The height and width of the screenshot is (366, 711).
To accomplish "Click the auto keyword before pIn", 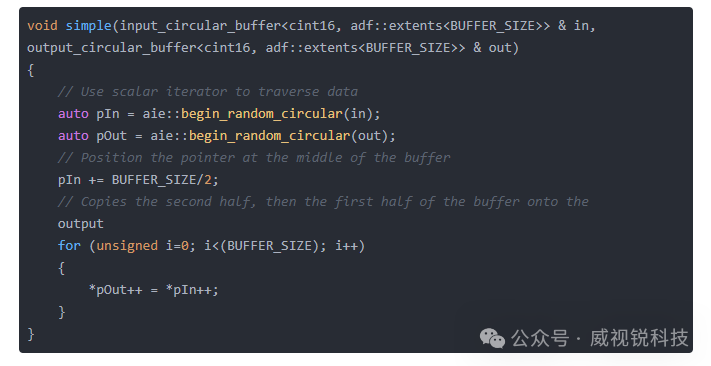I will click(x=73, y=114).
